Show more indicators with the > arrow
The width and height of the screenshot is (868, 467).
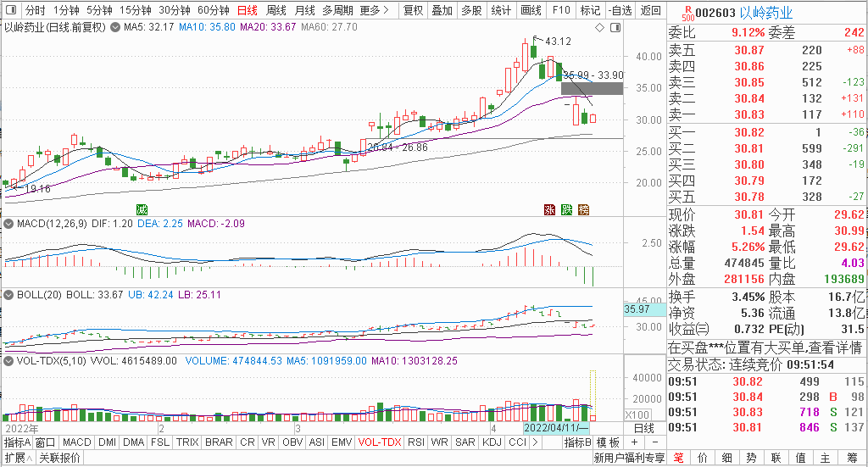click(535, 442)
